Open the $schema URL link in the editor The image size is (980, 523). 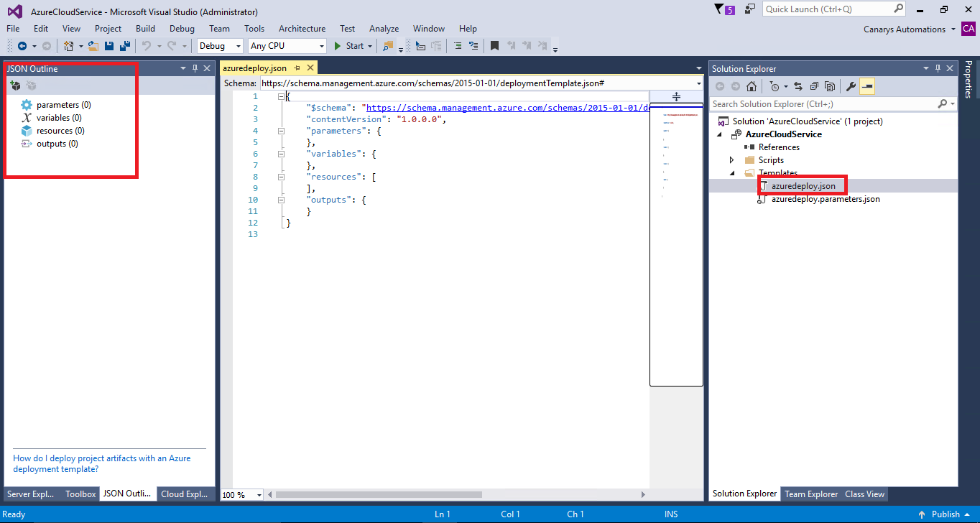[x=507, y=108]
